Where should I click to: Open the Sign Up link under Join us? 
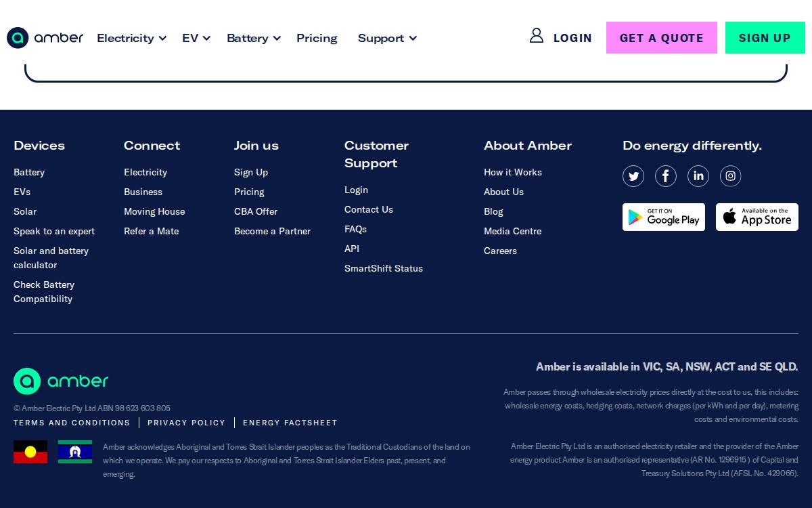(x=251, y=172)
